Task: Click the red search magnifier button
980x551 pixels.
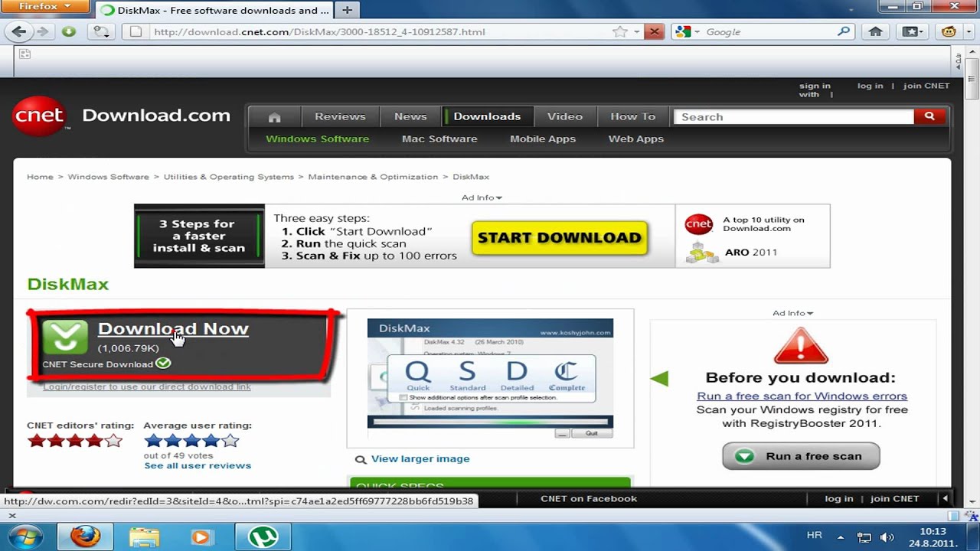Action: point(929,116)
